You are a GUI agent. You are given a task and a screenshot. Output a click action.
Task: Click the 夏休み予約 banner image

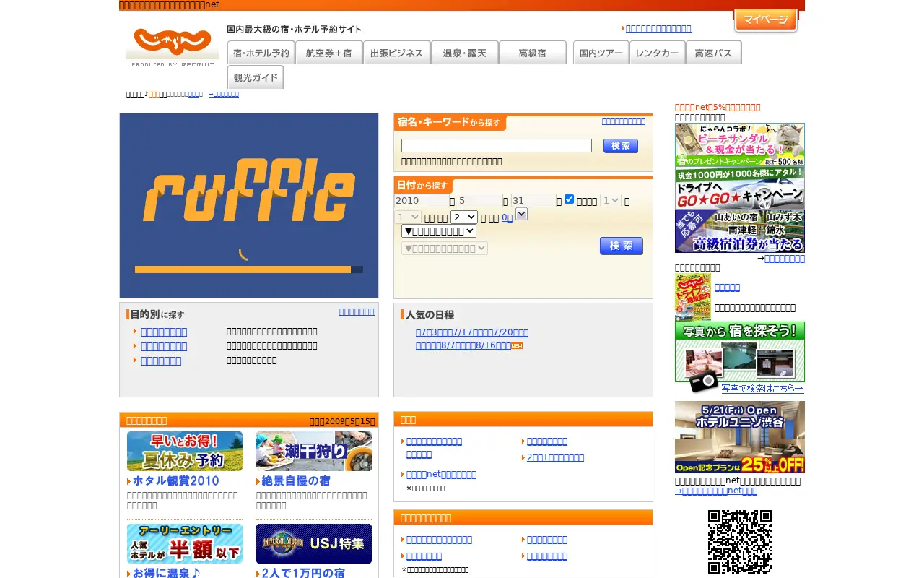click(x=185, y=451)
